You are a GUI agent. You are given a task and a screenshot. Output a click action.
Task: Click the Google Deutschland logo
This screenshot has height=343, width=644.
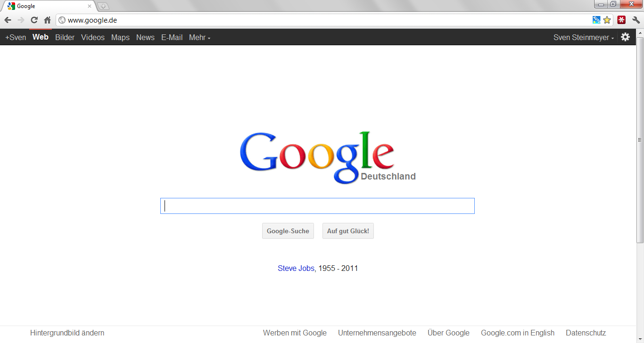click(327, 157)
